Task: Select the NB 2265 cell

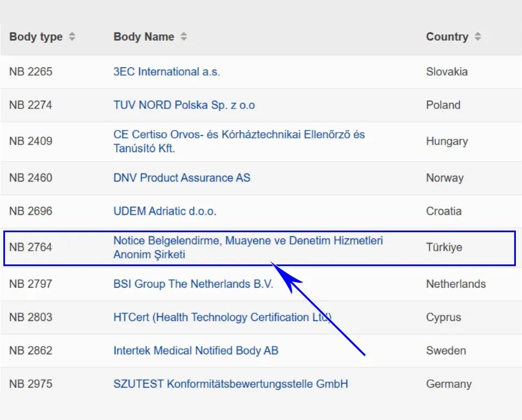Action: [x=31, y=72]
